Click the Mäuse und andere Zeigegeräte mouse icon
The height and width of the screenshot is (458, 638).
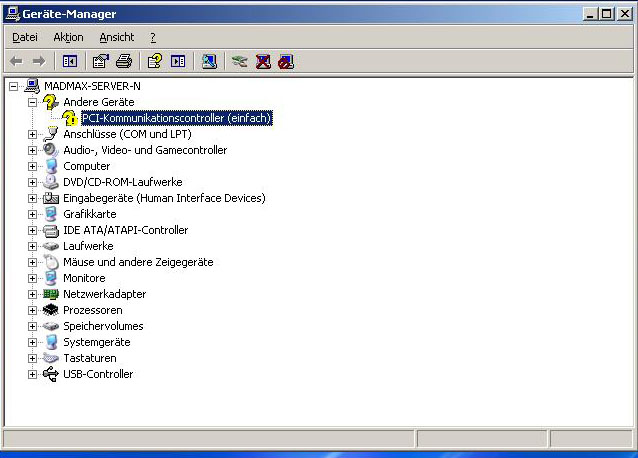(51, 262)
